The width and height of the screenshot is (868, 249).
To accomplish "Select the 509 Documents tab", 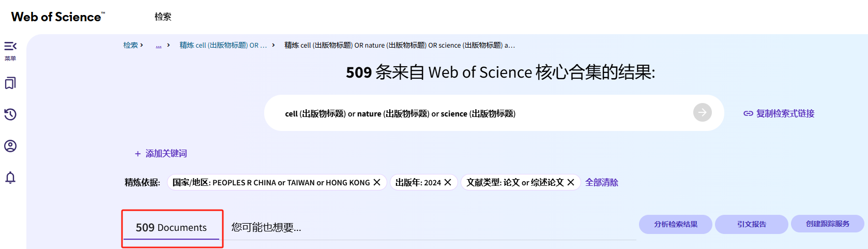I will (171, 228).
